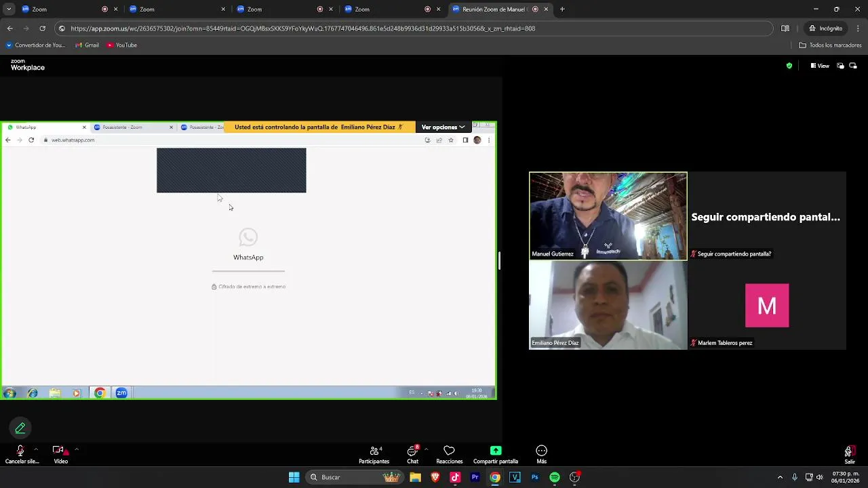Click the bookmark star in shared browser
This screenshot has width=868, height=488.
(x=451, y=140)
